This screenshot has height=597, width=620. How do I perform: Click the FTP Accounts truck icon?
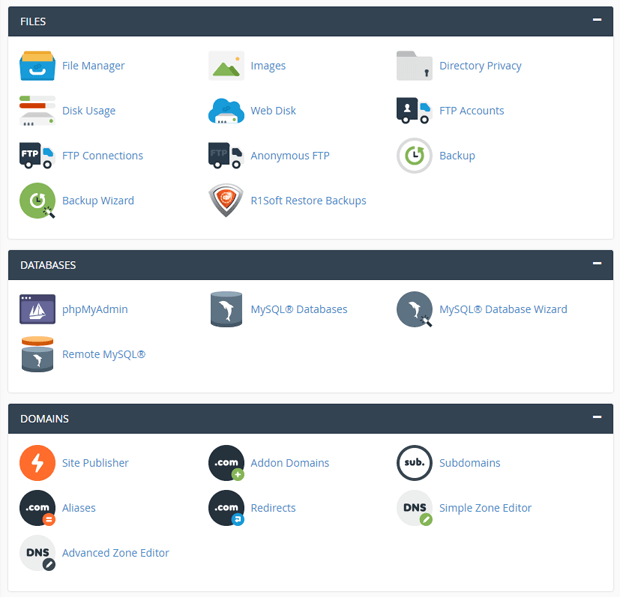[x=414, y=111]
